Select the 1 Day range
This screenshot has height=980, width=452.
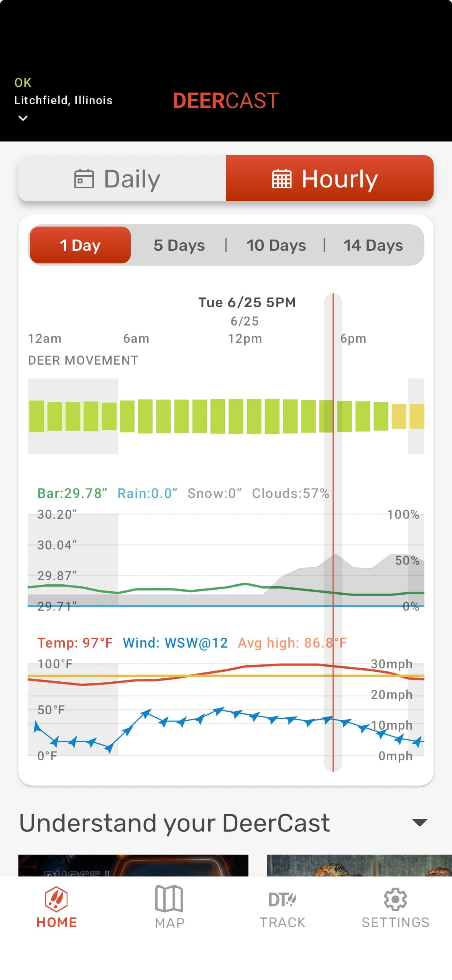coord(80,245)
